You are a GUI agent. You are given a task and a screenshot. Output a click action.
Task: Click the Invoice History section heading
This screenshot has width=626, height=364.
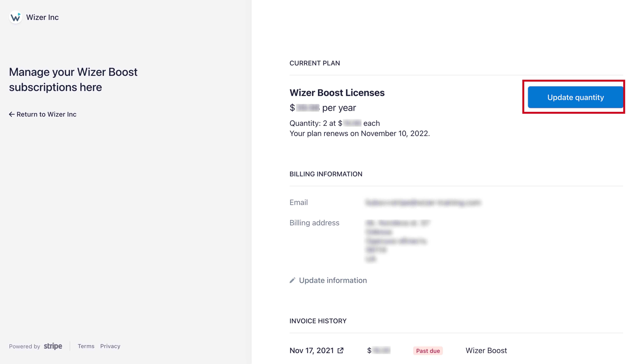point(318,321)
